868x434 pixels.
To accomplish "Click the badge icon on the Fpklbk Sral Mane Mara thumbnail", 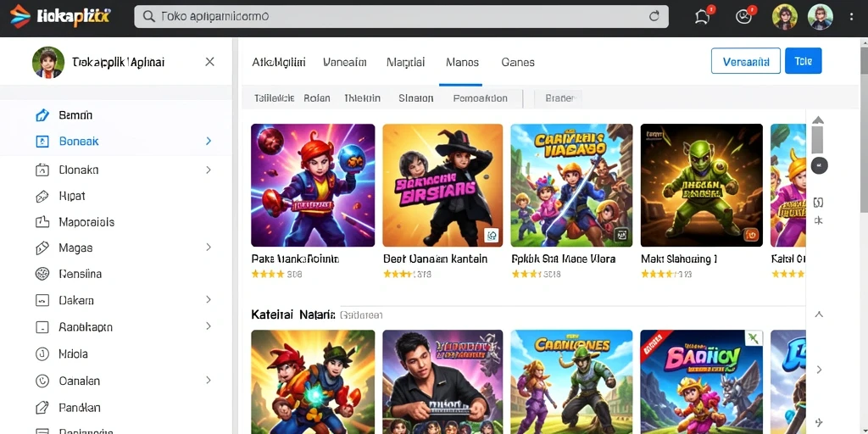I will pyautogui.click(x=621, y=235).
